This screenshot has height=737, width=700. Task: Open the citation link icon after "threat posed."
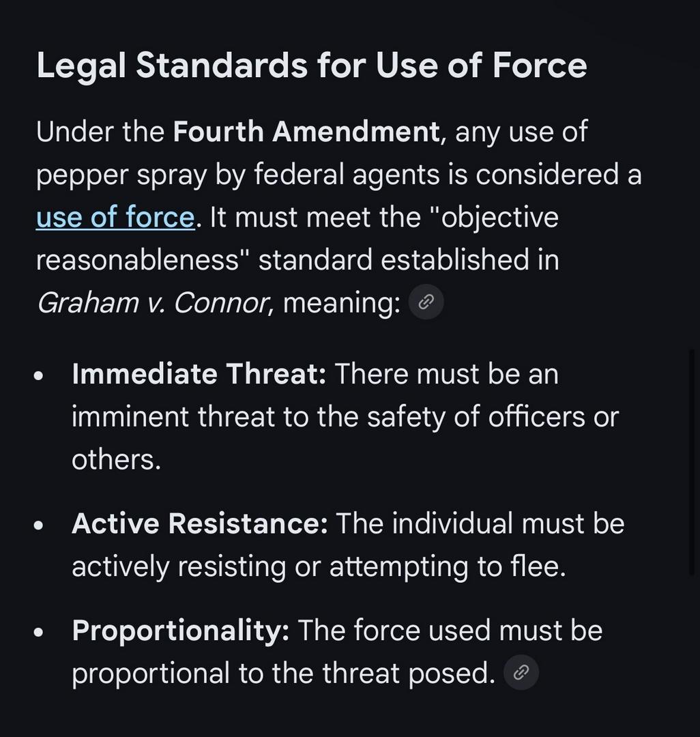521,673
